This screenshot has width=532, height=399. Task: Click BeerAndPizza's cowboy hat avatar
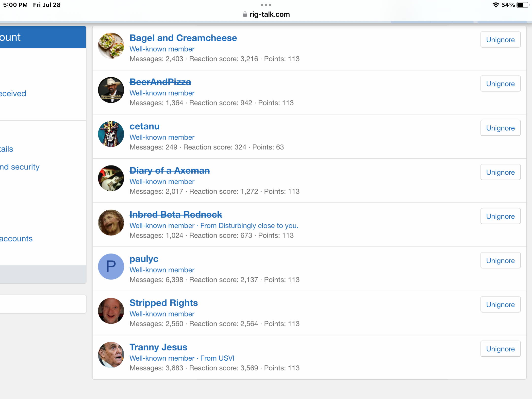(x=111, y=90)
